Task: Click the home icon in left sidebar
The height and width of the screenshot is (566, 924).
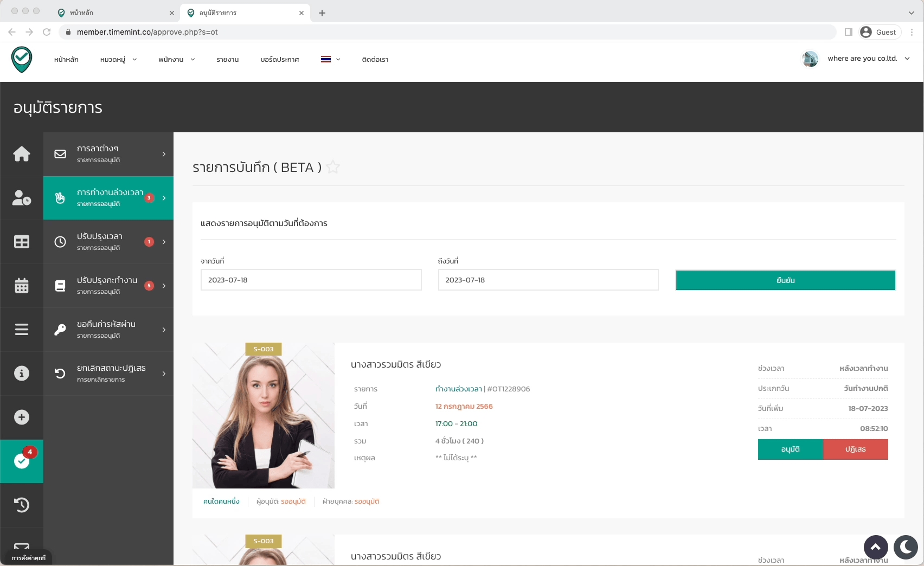Action: 22,154
